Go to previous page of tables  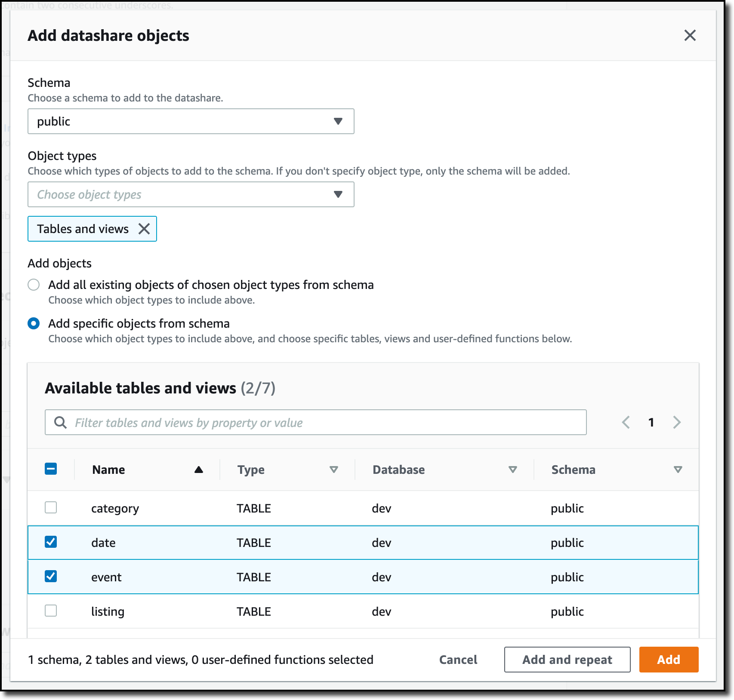pyautogui.click(x=626, y=422)
